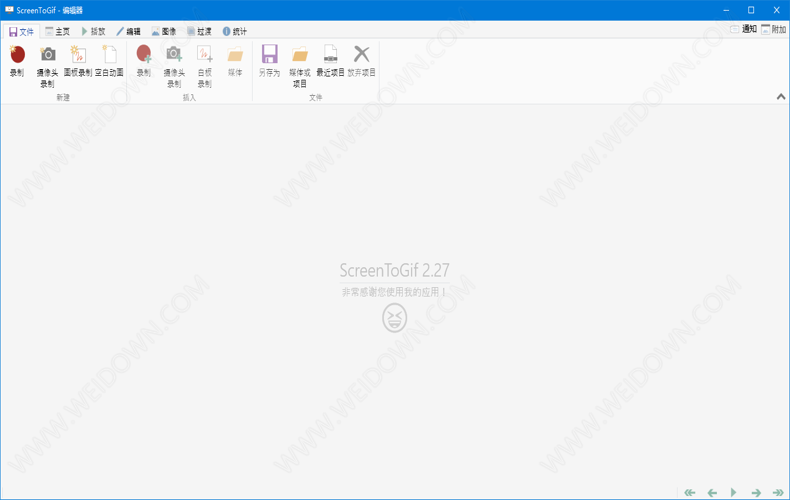Close the ScreenToGif editor window
This screenshot has height=500, width=790.
(x=776, y=10)
